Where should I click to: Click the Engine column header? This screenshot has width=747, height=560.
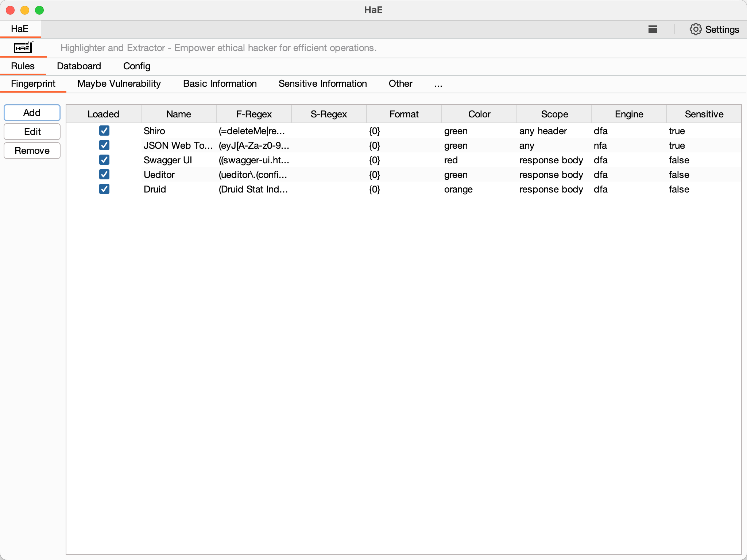coord(628,114)
